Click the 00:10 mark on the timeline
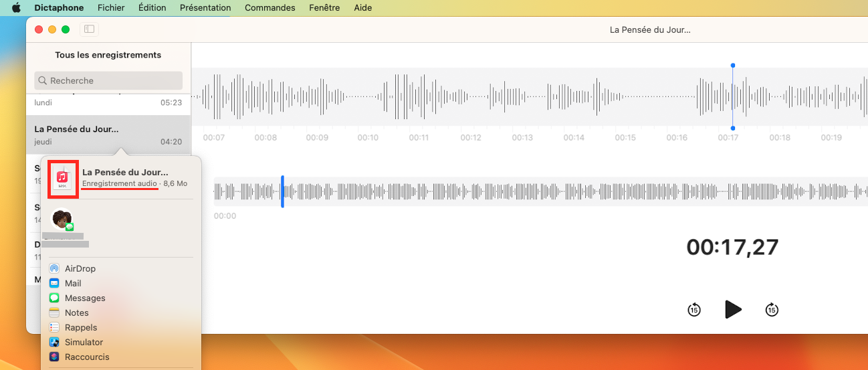The height and width of the screenshot is (370, 868). (368, 138)
